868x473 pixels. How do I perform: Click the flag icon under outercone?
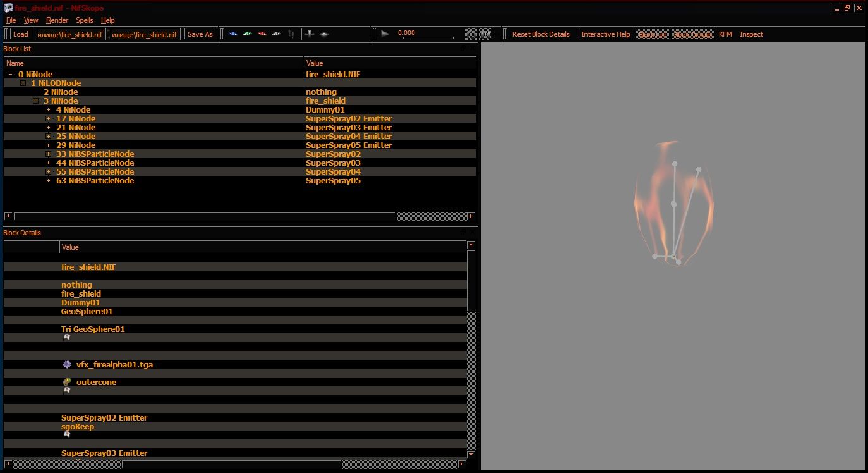pyautogui.click(x=67, y=390)
